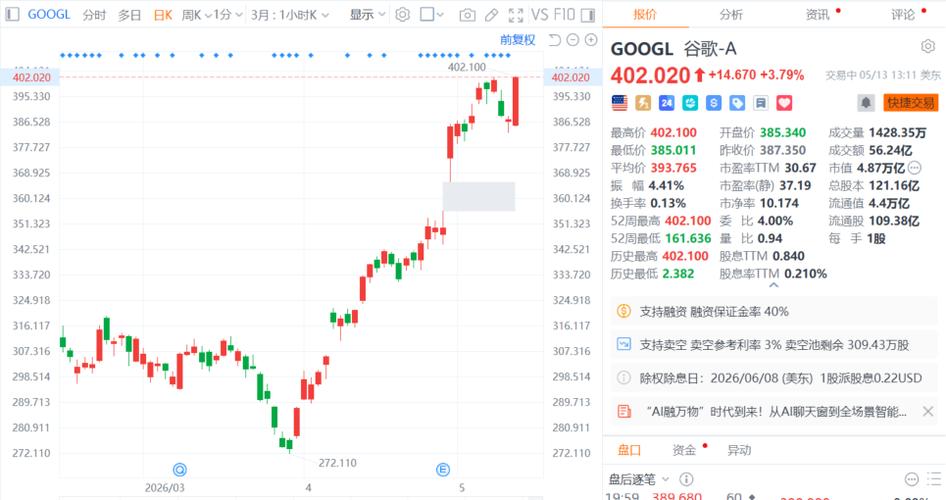The height and width of the screenshot is (500, 946).
Task: Click 支持融资 融资保证金率 40% row
Action: pos(774,311)
